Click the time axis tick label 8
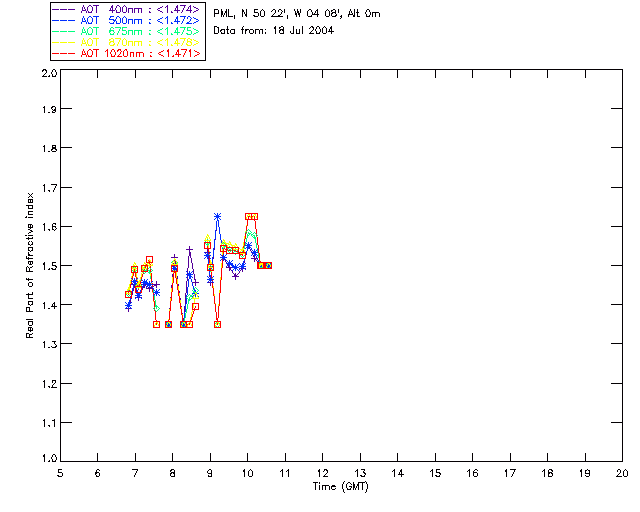The width and height of the screenshot is (640, 512). click(172, 473)
